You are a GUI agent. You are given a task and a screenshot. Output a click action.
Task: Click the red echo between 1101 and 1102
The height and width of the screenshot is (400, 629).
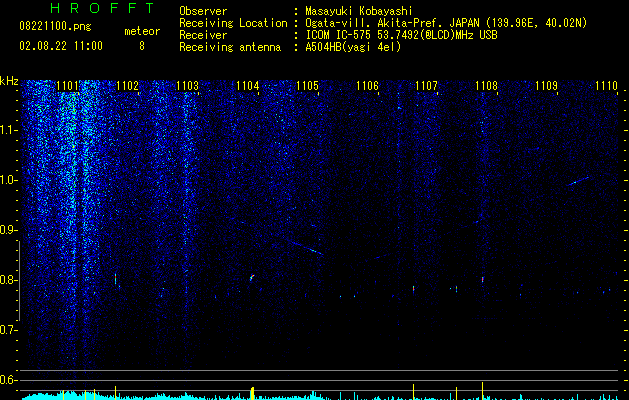point(116,278)
